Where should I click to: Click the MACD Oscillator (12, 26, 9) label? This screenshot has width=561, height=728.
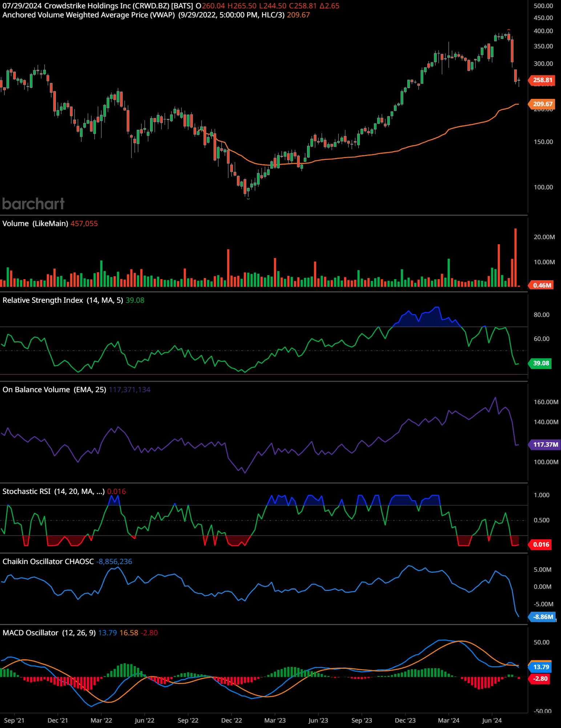(49, 633)
